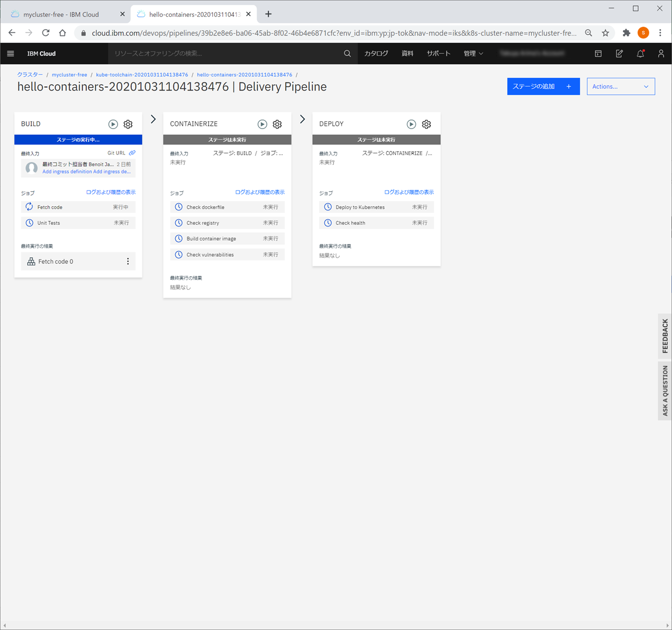The width and height of the screenshot is (672, 630).
Task: Open クラスター breadcrumb link
Action: tap(30, 75)
